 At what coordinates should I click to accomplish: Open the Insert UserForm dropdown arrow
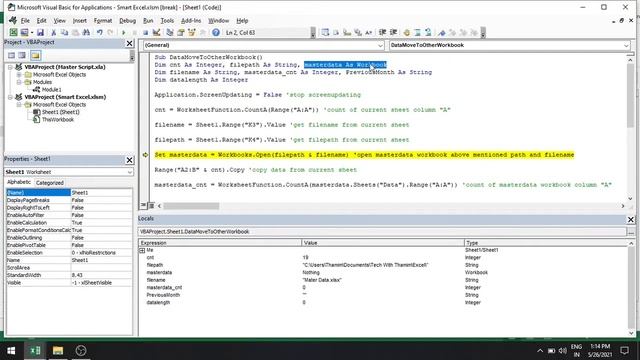click(x=32, y=32)
